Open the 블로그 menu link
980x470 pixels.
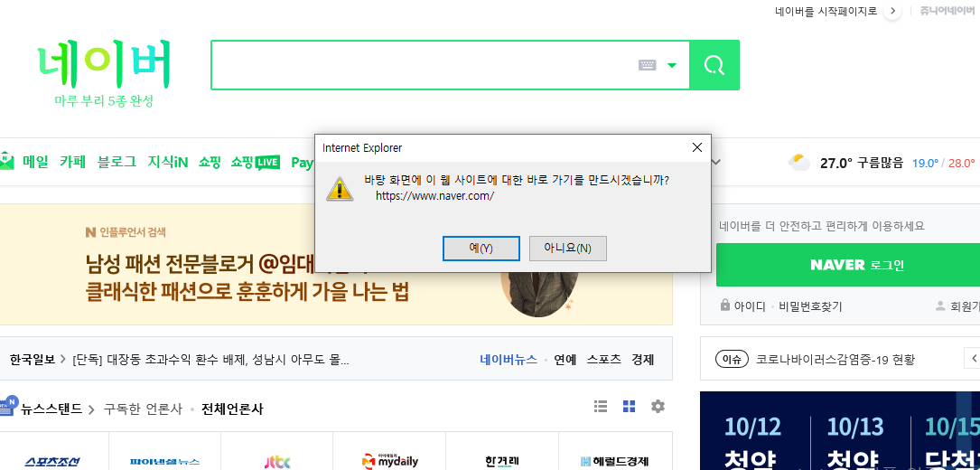(x=117, y=162)
